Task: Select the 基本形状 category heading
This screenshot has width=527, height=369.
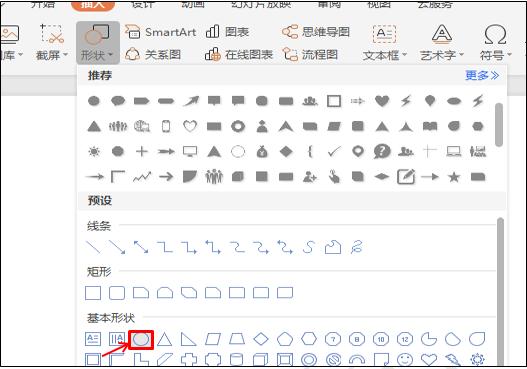Action: click(111, 318)
